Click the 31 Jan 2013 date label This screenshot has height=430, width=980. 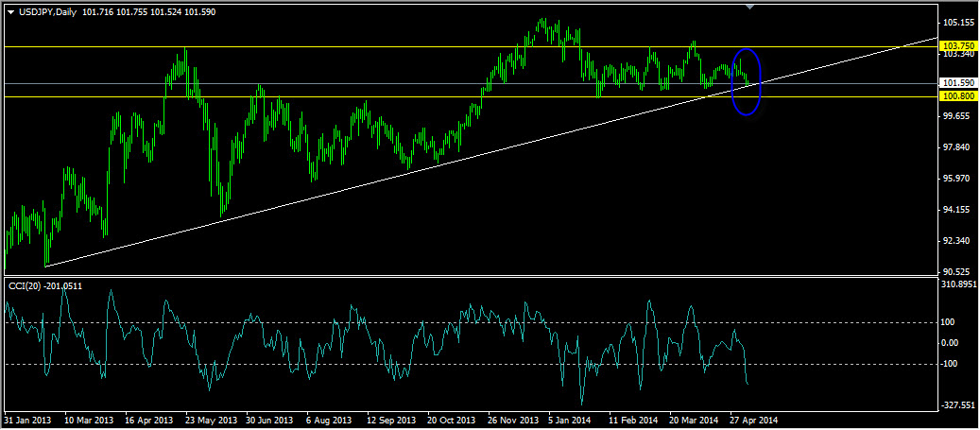pos(26,420)
